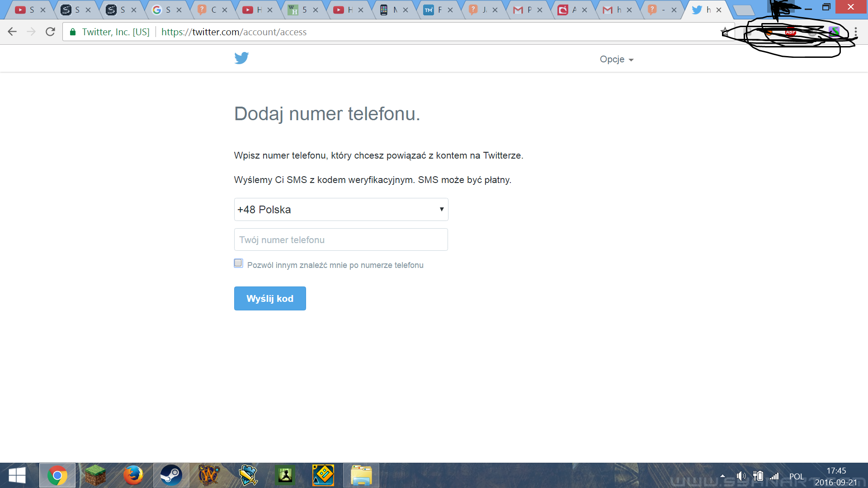Open File Explorer from the taskbar

coord(361,475)
